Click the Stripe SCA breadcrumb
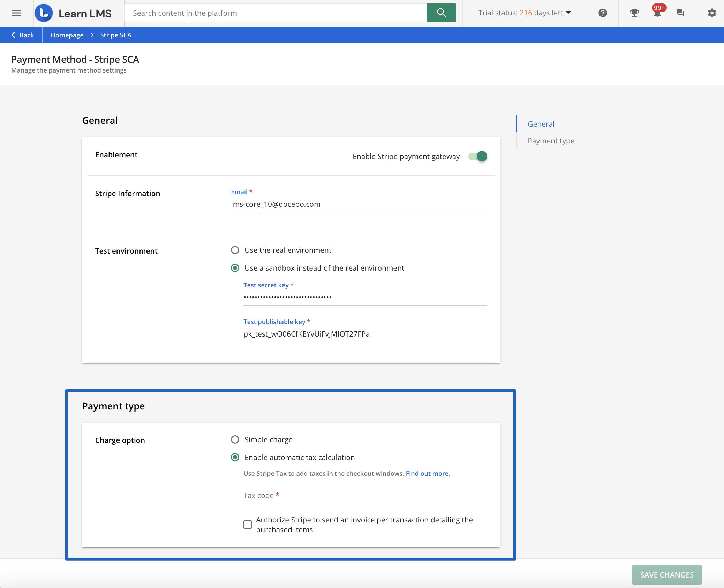Image resolution: width=724 pixels, height=588 pixels. coord(116,35)
